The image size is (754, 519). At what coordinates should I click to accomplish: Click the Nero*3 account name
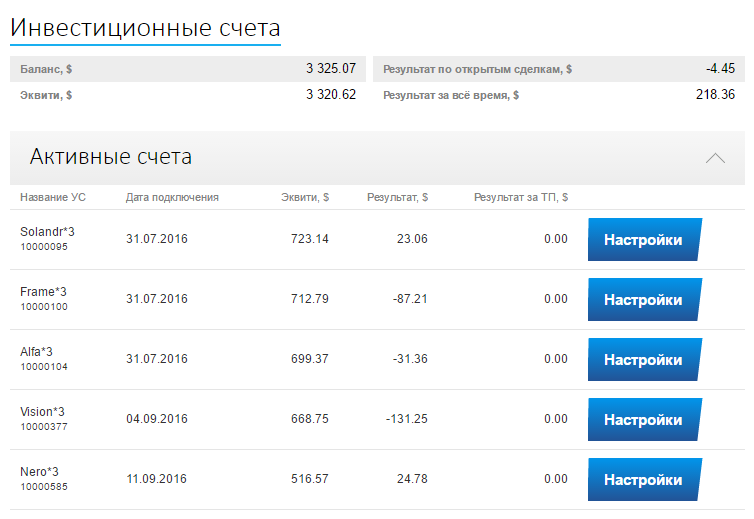pyautogui.click(x=39, y=472)
